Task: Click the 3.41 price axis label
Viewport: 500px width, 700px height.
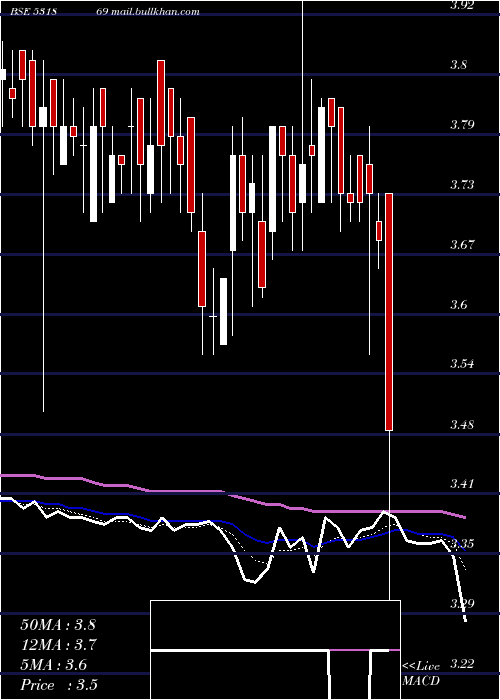Action: coord(461,483)
